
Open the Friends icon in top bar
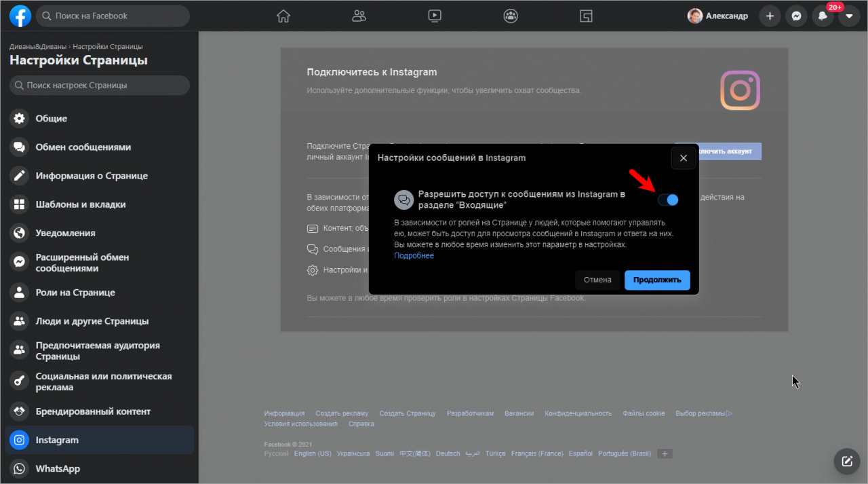359,16
